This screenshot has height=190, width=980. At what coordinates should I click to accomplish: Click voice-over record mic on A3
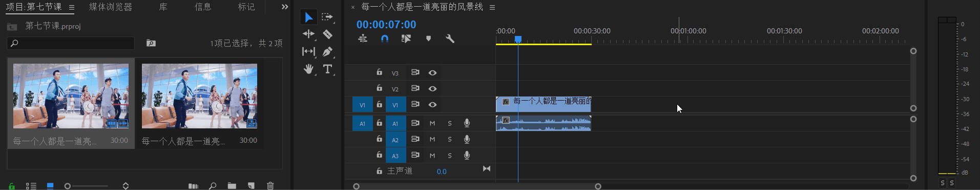(467, 155)
